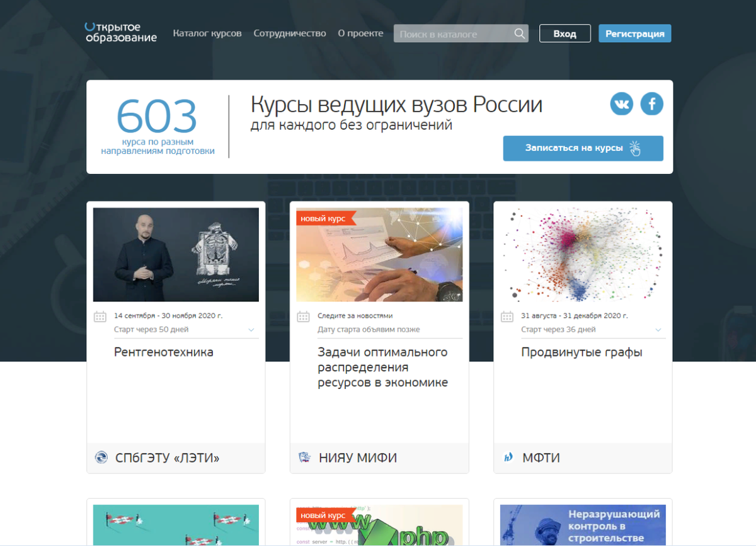The height and width of the screenshot is (546, 756).
Task: Open the Сотрудничество menu item
Action: click(290, 33)
